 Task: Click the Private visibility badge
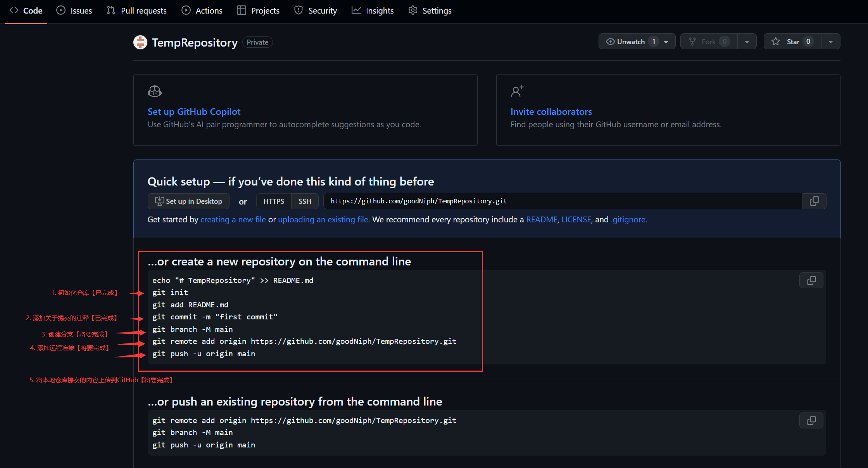coord(257,42)
